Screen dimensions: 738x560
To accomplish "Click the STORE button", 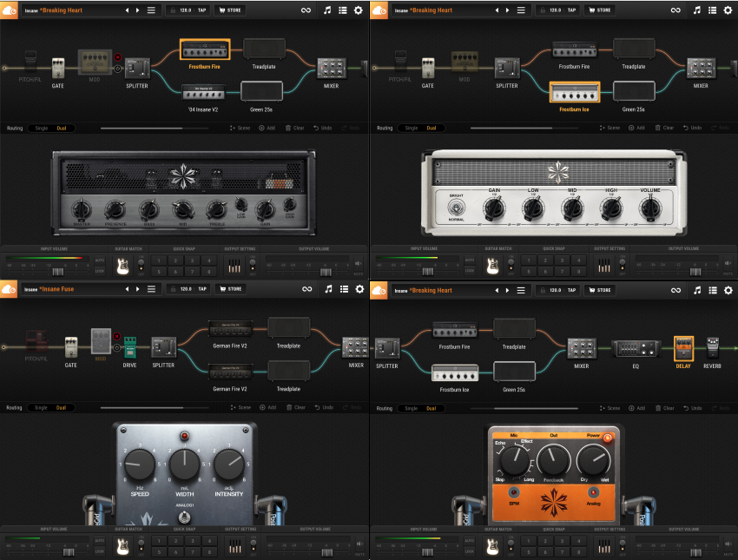I will click(230, 10).
